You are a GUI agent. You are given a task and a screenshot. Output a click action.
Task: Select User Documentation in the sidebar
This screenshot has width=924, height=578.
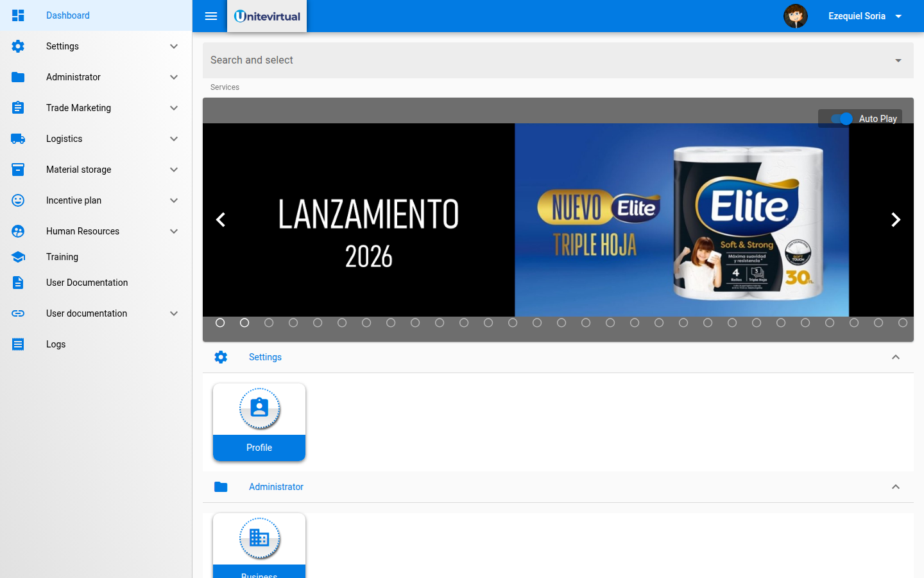tap(87, 283)
